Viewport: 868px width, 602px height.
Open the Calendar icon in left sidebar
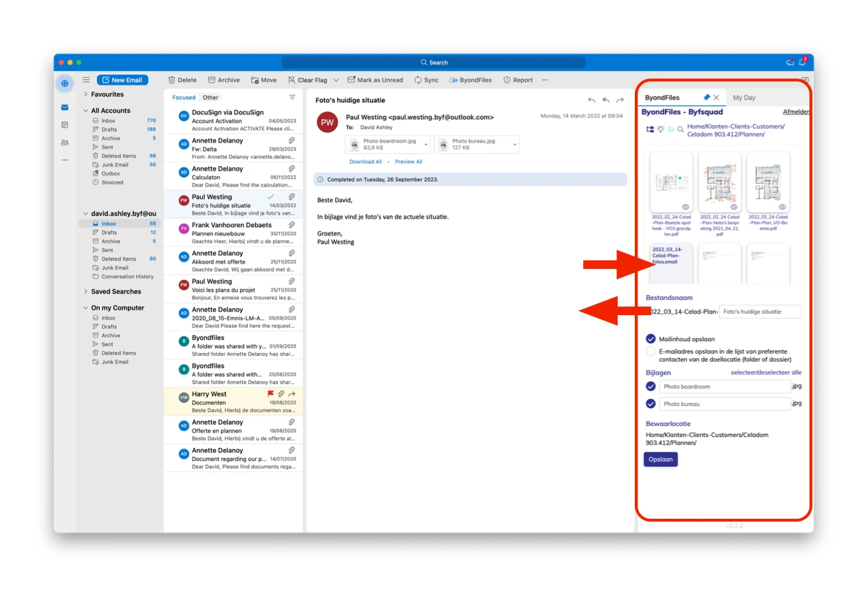[65, 125]
